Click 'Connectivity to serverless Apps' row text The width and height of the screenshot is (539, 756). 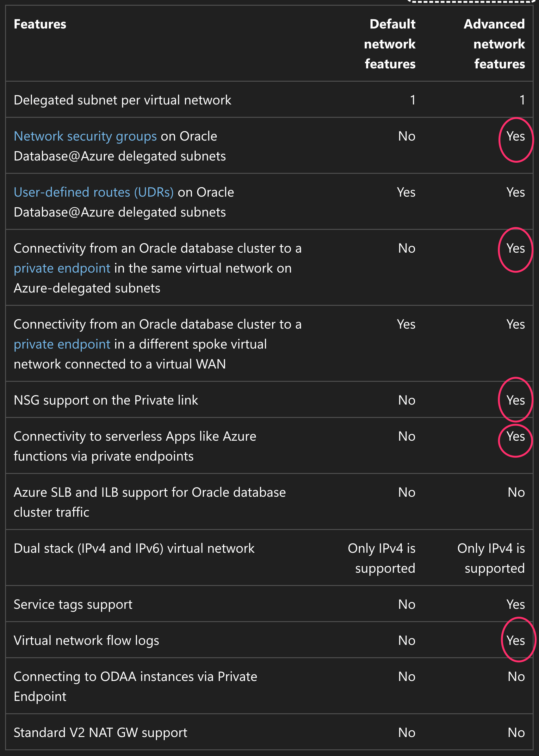tap(135, 446)
